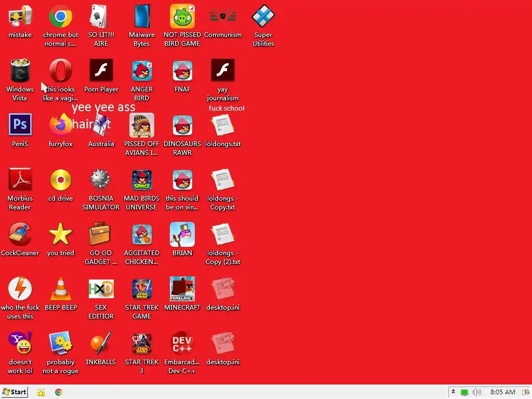Launch Embarcadero Dev-C++ icon
532x399 pixels.
pos(182,343)
